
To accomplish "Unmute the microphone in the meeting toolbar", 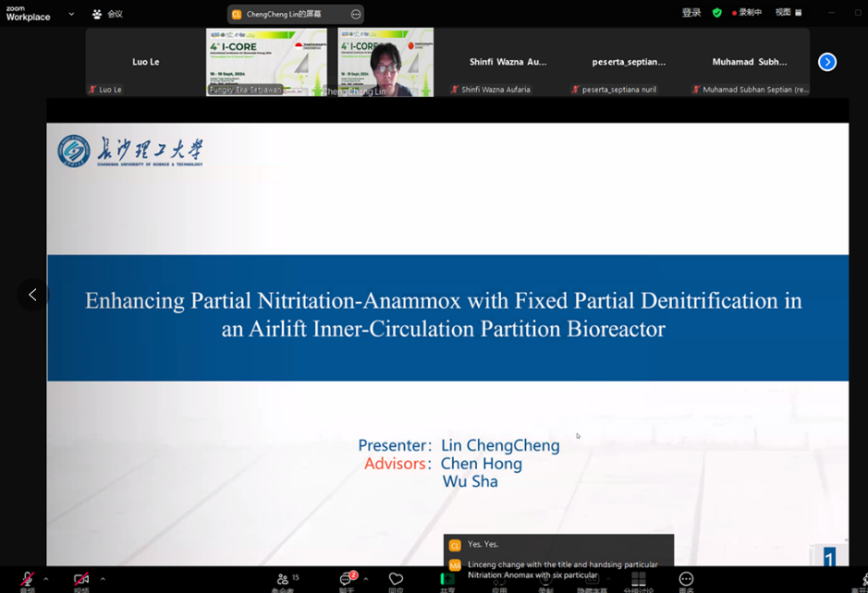I will click(27, 580).
